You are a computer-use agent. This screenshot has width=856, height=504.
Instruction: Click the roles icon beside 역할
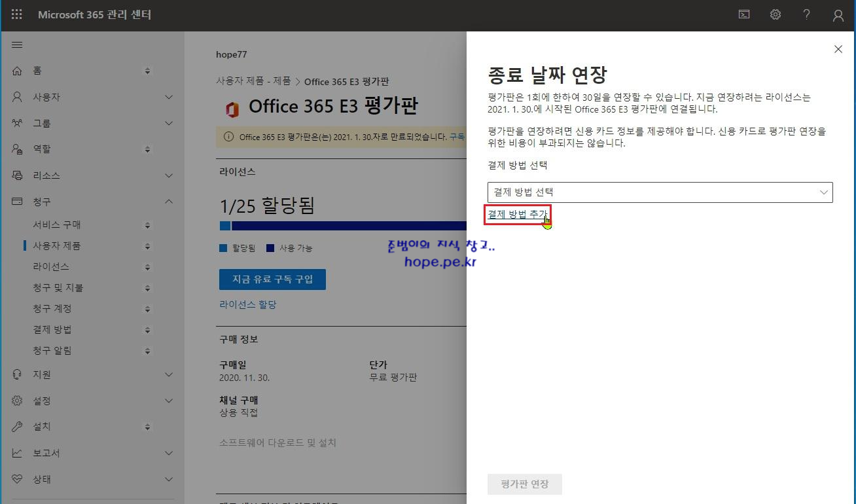18,149
